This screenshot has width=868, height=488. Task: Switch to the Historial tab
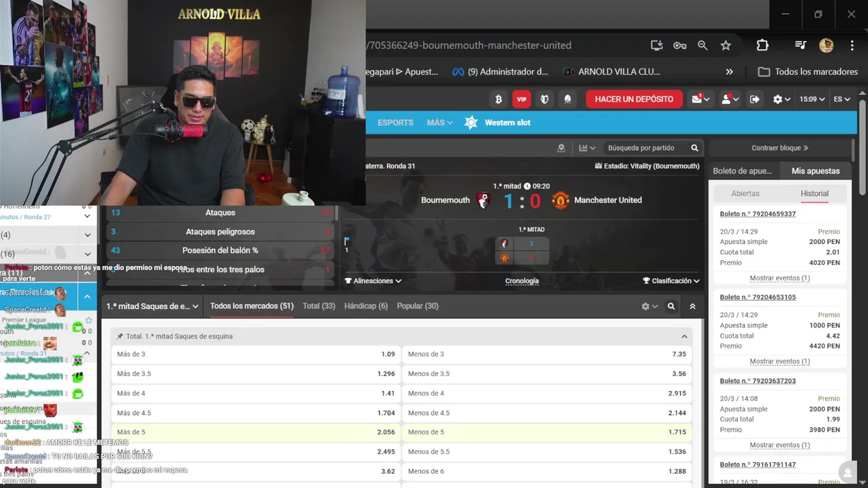click(x=814, y=193)
